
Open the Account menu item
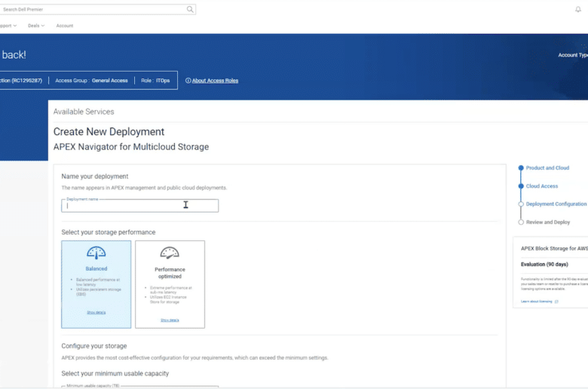(65, 26)
